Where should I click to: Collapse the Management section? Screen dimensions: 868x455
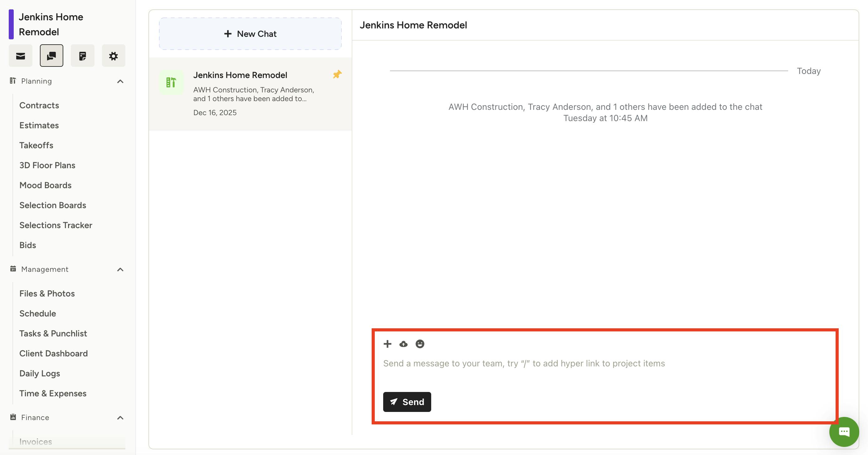click(120, 270)
